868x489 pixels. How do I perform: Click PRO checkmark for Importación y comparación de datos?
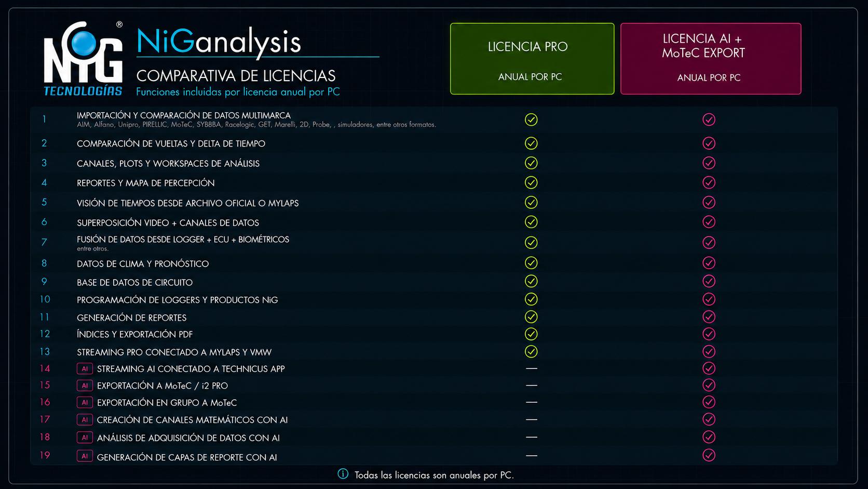(x=531, y=120)
